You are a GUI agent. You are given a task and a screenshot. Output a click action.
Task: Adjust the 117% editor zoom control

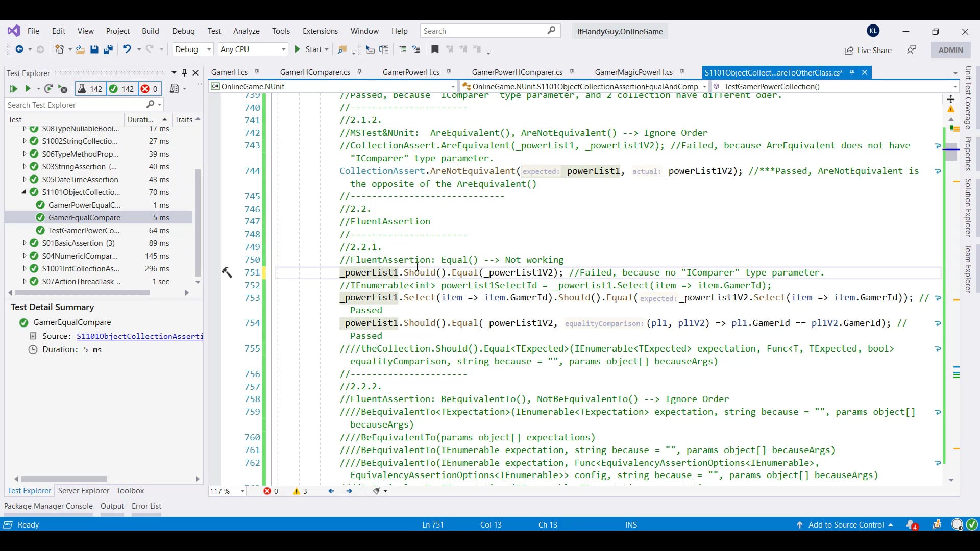(x=227, y=491)
